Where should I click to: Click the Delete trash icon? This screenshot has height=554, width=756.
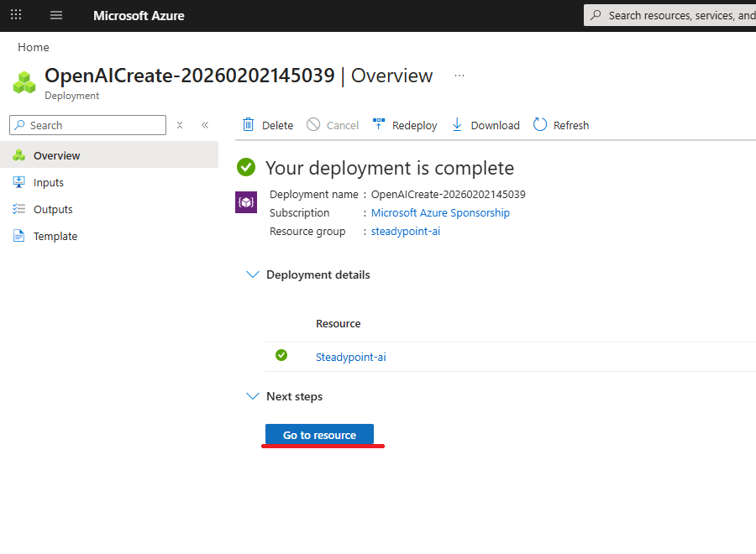coord(249,125)
